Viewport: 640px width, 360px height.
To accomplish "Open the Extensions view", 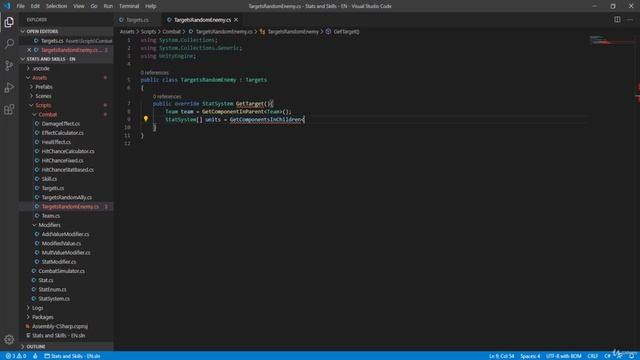I will (x=9, y=109).
